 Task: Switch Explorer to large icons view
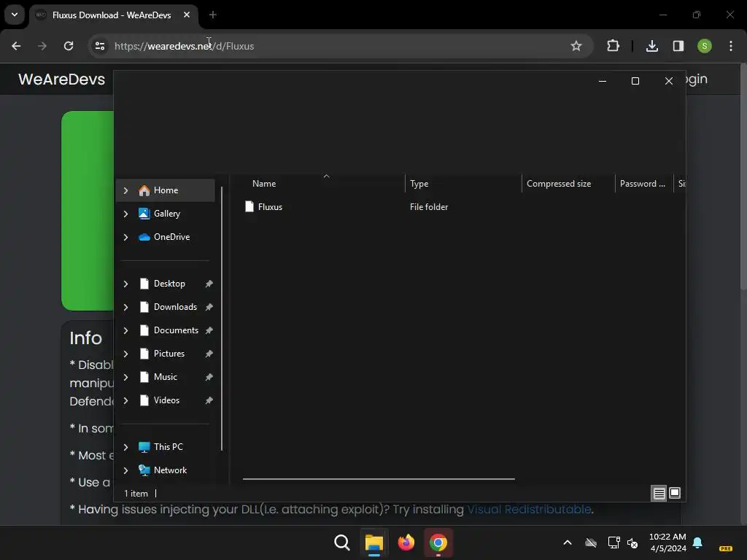pyautogui.click(x=675, y=494)
